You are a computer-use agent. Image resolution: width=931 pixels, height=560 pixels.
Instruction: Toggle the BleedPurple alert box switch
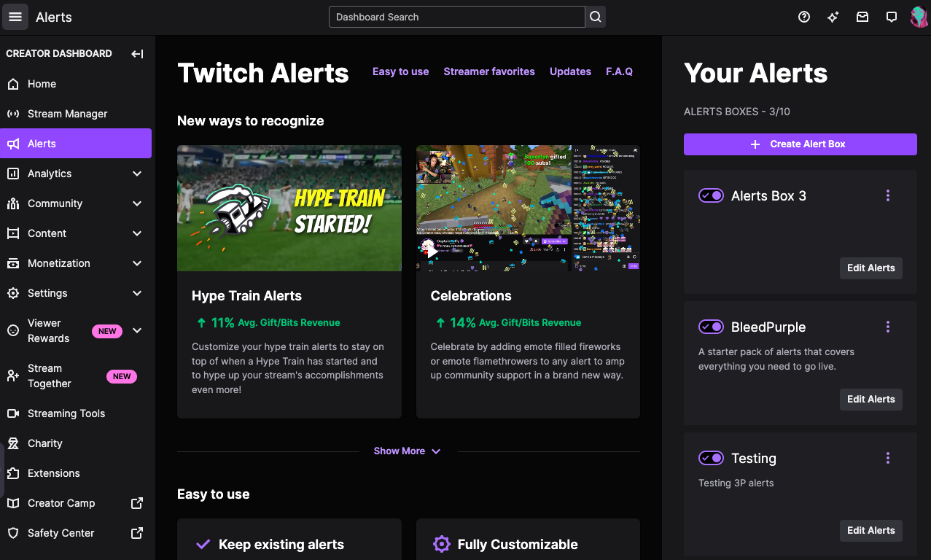[x=711, y=327]
